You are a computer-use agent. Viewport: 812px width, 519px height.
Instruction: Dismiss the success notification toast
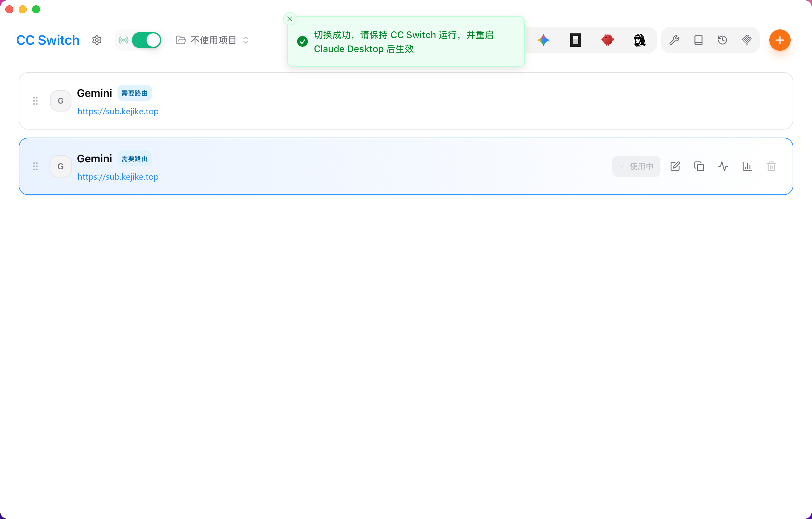pyautogui.click(x=290, y=19)
